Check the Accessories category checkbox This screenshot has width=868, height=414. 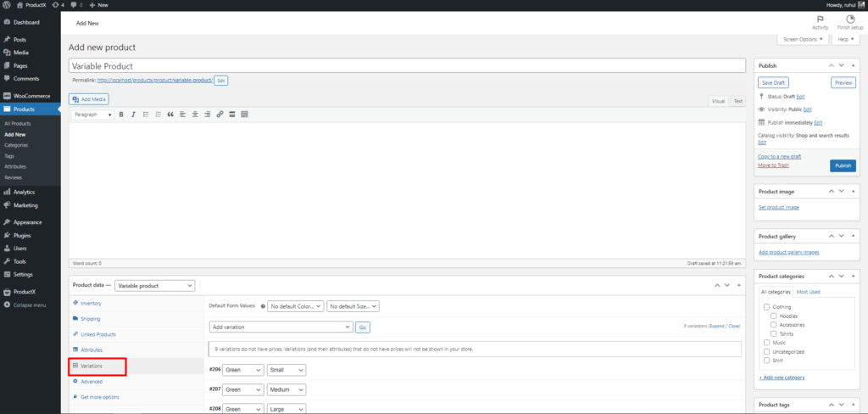click(774, 325)
